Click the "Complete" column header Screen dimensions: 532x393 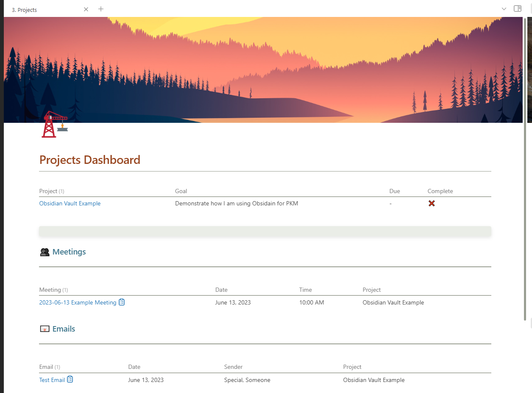coord(440,191)
